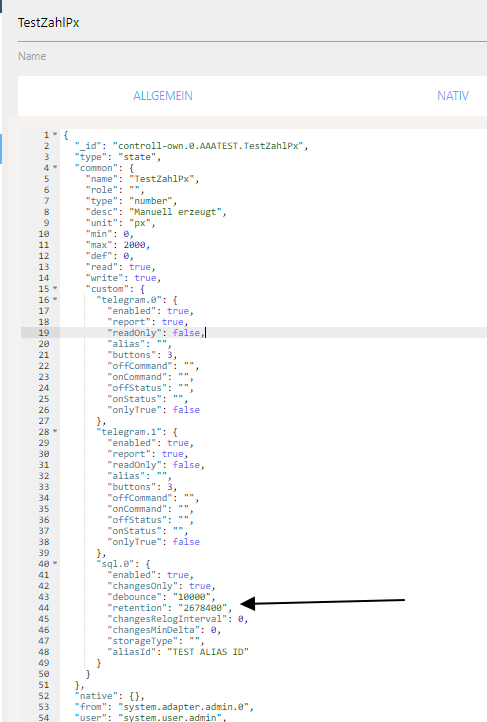Click the "sql.0" key text
The image size is (487, 722).
(x=118, y=564)
